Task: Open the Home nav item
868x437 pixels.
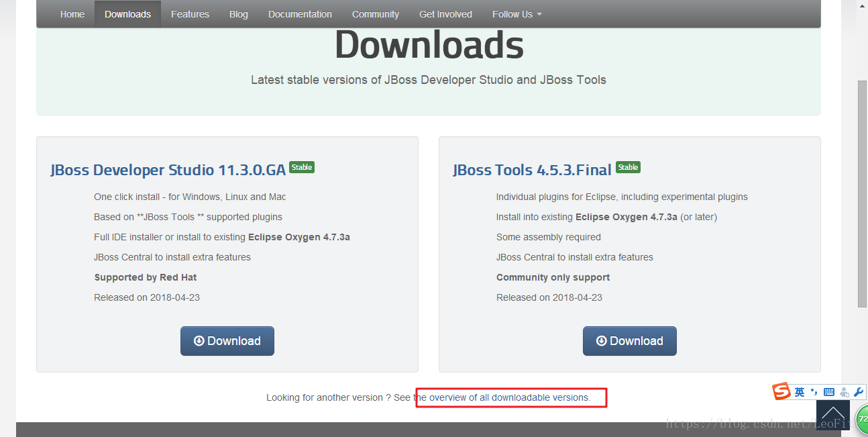Action: pos(72,14)
